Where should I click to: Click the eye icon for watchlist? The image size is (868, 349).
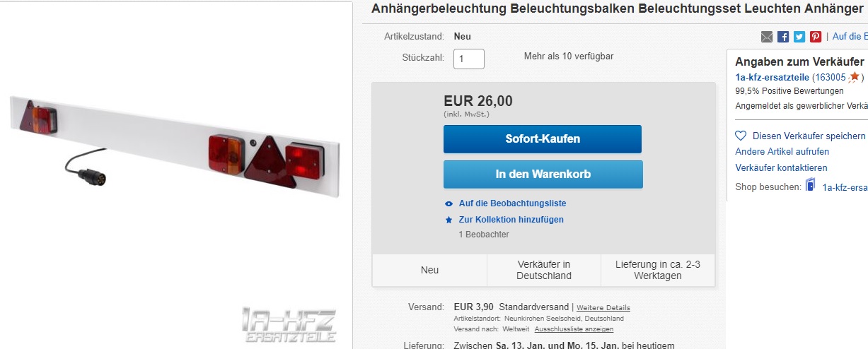[449, 203]
